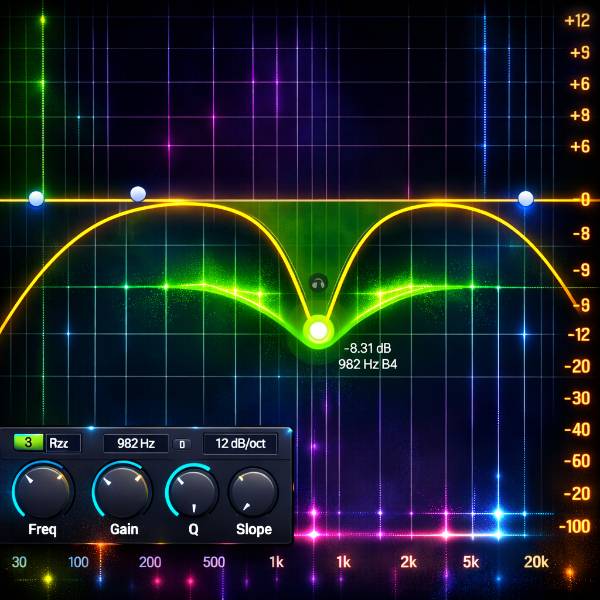Open the Rzz filter type dropdown
This screenshot has width=600, height=600.
tap(63, 443)
